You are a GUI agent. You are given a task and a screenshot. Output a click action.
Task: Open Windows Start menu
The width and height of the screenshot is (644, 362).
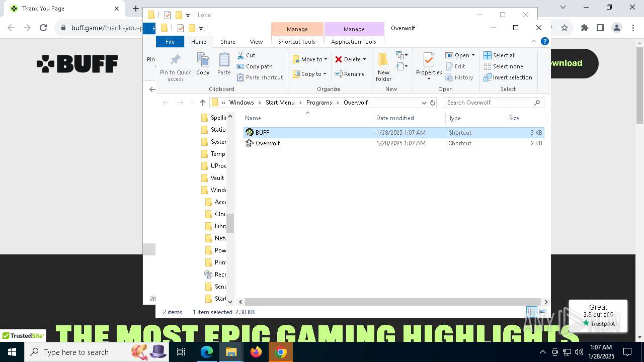12,352
